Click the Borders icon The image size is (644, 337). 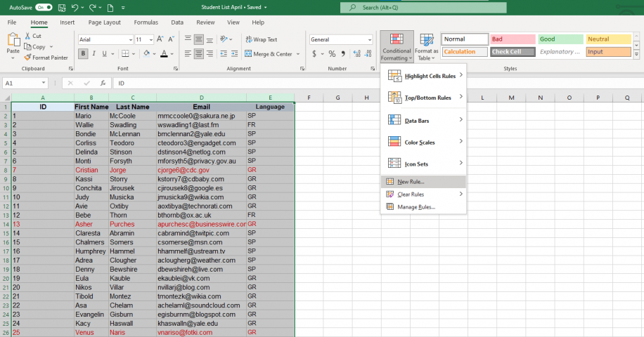coord(125,53)
